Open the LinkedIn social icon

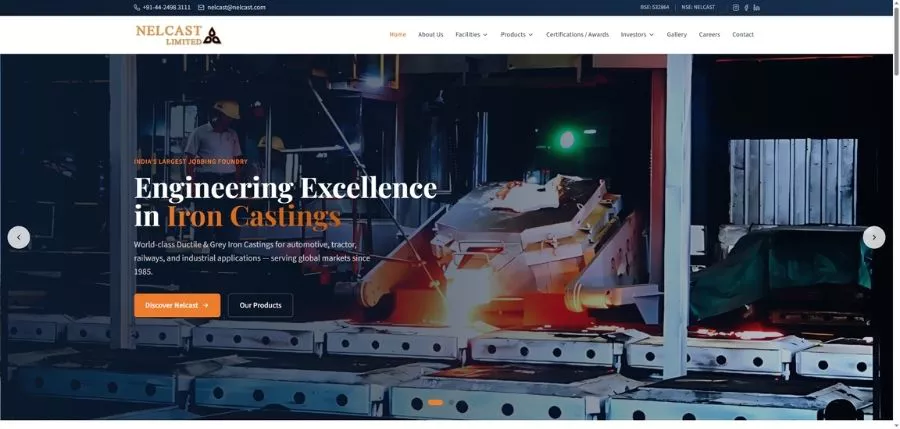click(x=757, y=7)
